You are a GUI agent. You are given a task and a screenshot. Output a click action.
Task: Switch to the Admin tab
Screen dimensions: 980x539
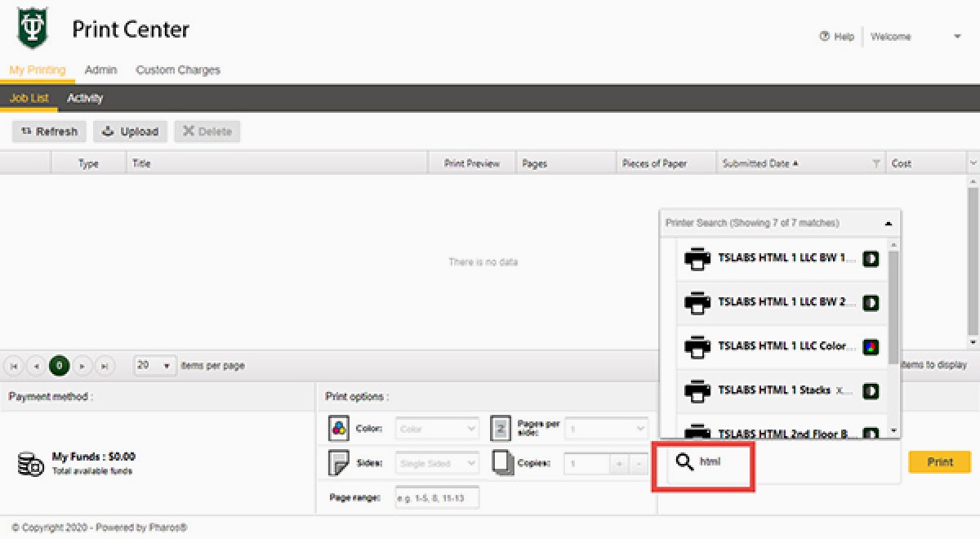click(x=100, y=70)
